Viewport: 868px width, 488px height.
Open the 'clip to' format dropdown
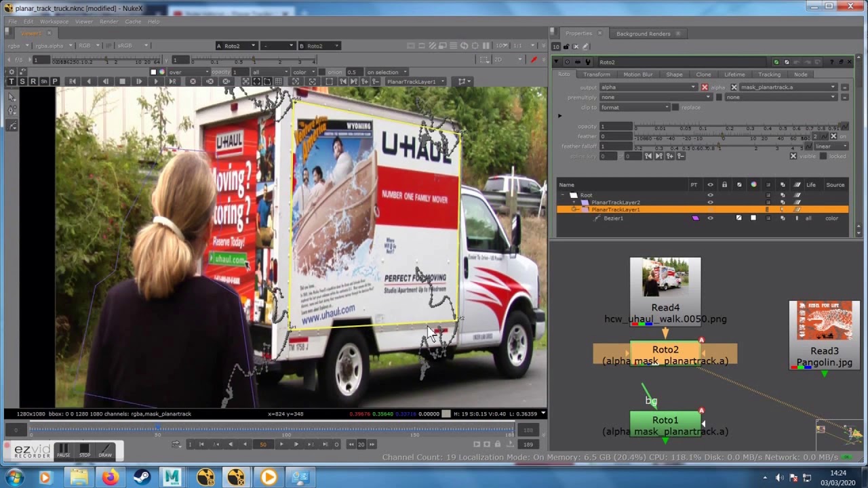coord(635,108)
